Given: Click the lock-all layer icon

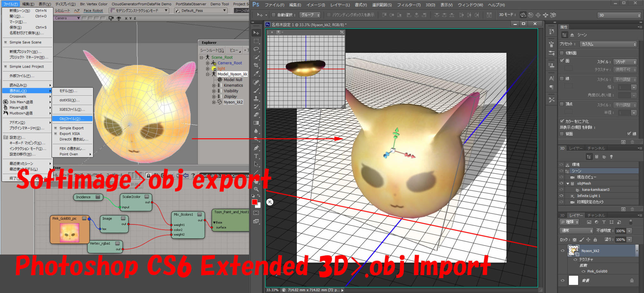Looking at the screenshot, I should (595, 239).
